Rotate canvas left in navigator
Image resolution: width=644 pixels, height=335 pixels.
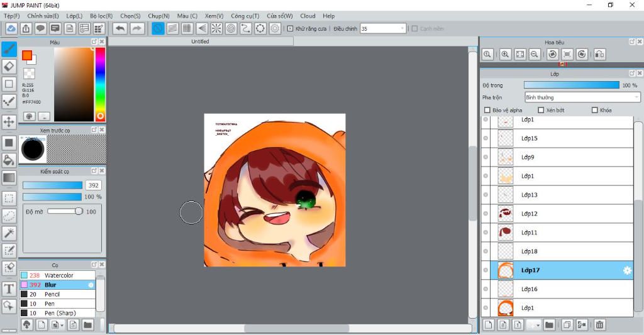pyautogui.click(x=553, y=54)
